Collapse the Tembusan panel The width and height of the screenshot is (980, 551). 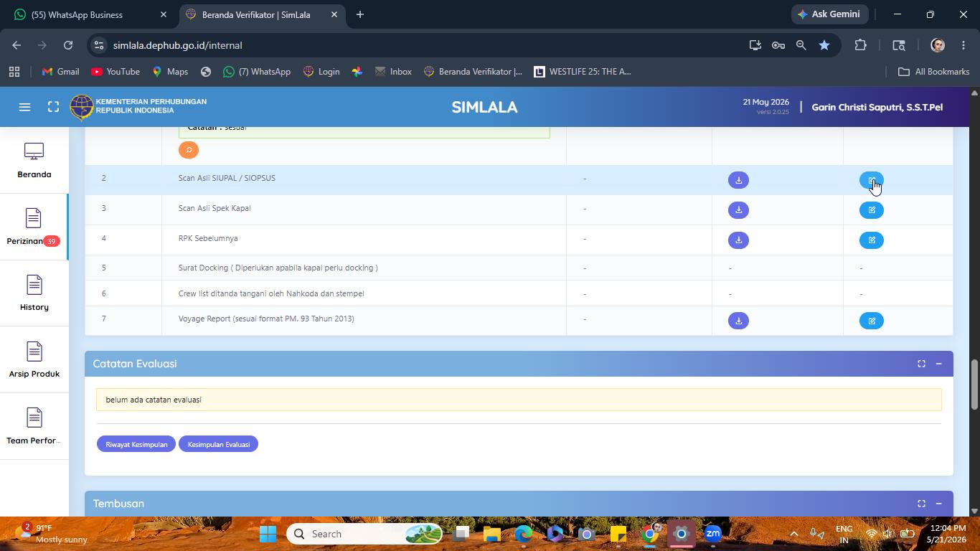click(x=938, y=504)
